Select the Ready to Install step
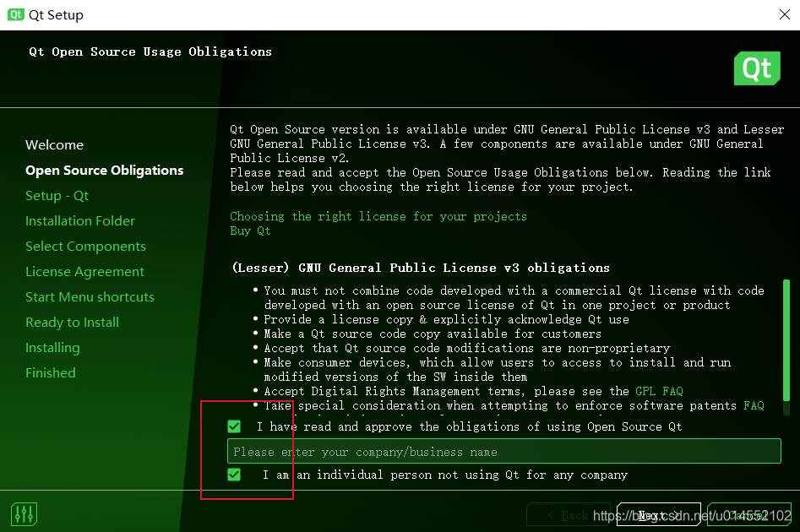The width and height of the screenshot is (800, 532). [x=72, y=322]
